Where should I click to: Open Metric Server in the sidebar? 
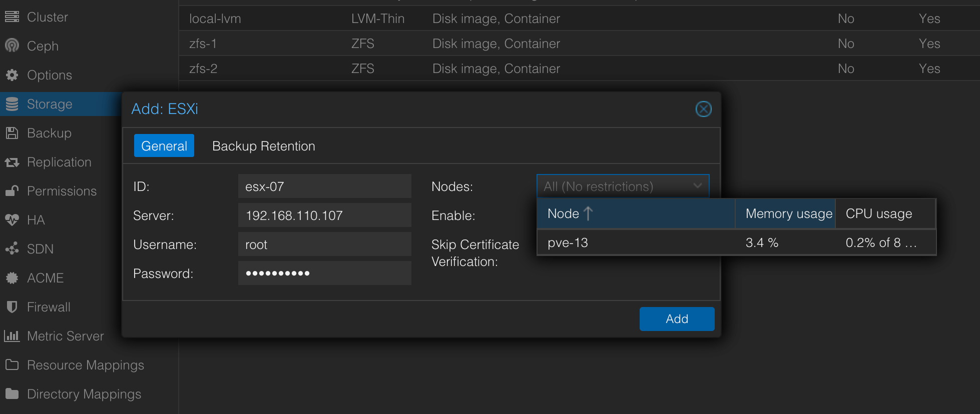[66, 336]
